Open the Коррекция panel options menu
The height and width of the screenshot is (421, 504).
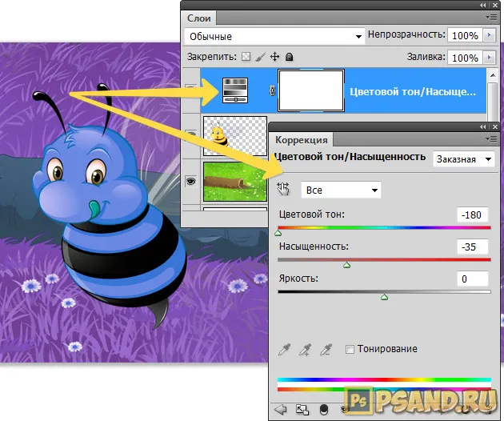pos(492,138)
